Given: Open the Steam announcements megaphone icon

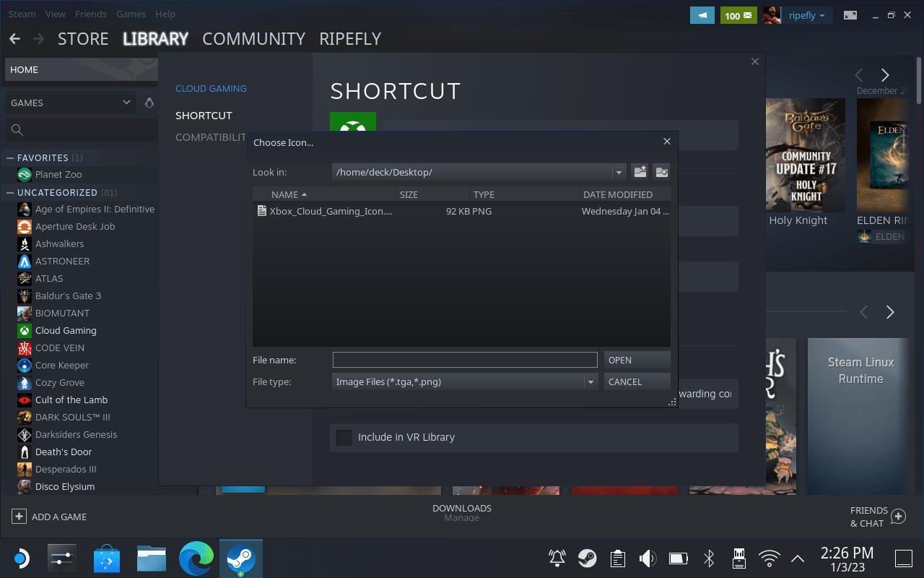Looking at the screenshot, I should click(x=702, y=15).
